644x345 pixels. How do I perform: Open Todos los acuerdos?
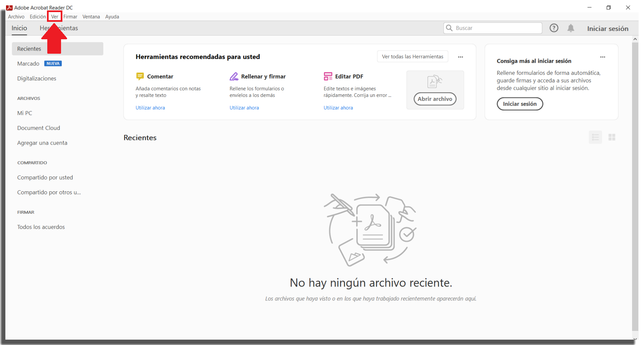click(41, 227)
